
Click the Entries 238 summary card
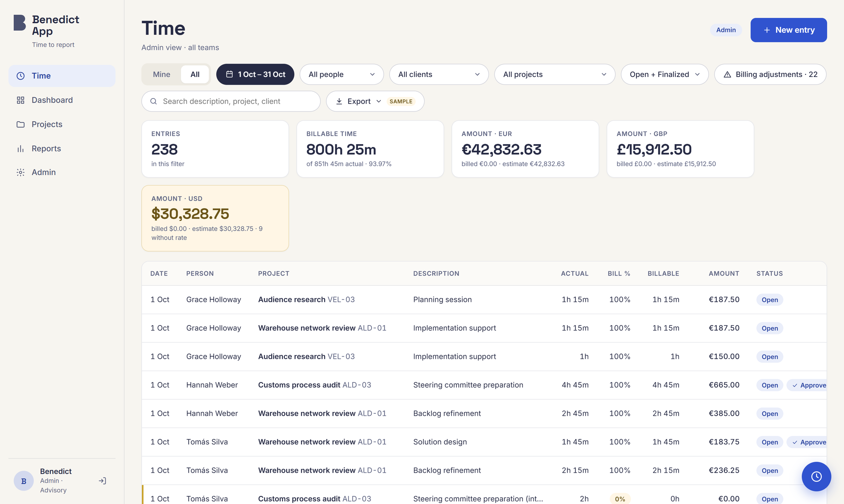(x=215, y=149)
